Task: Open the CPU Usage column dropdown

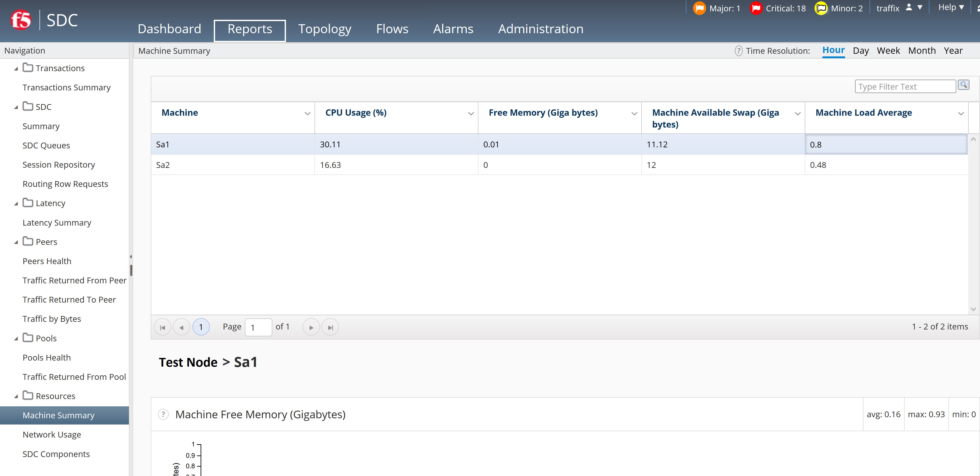Action: pos(470,113)
